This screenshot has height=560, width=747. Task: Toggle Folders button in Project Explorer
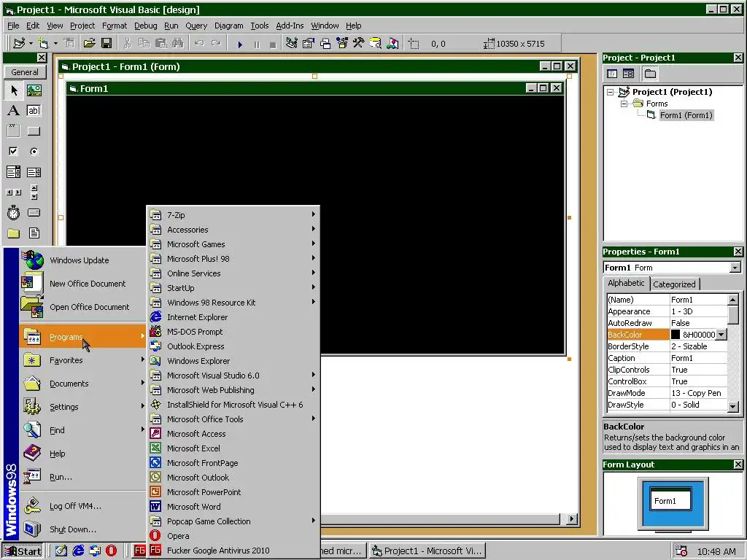[650, 74]
